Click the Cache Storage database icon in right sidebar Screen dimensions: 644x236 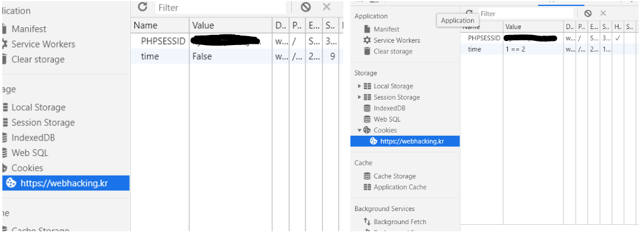(x=367, y=176)
